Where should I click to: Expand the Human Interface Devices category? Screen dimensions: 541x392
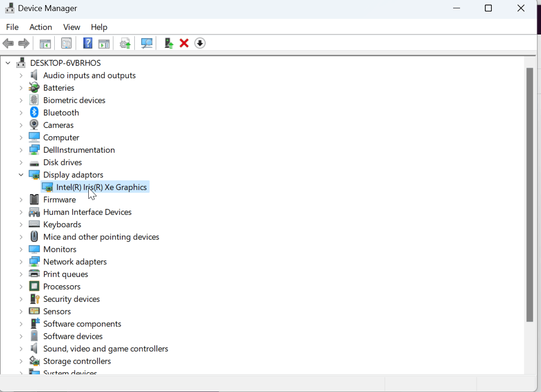(21, 212)
